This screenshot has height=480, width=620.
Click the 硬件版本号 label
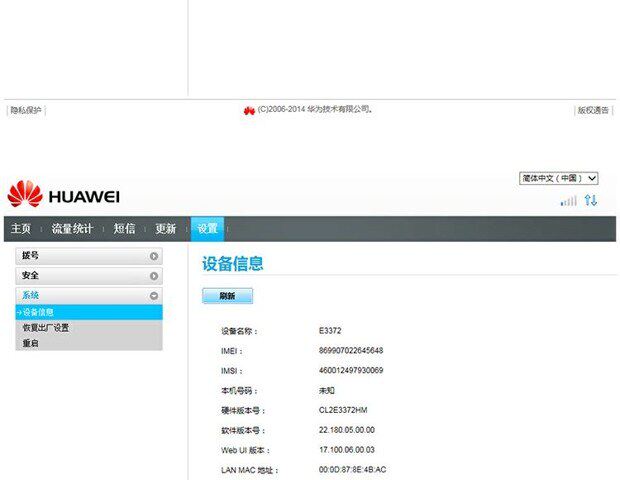pyautogui.click(x=243, y=411)
